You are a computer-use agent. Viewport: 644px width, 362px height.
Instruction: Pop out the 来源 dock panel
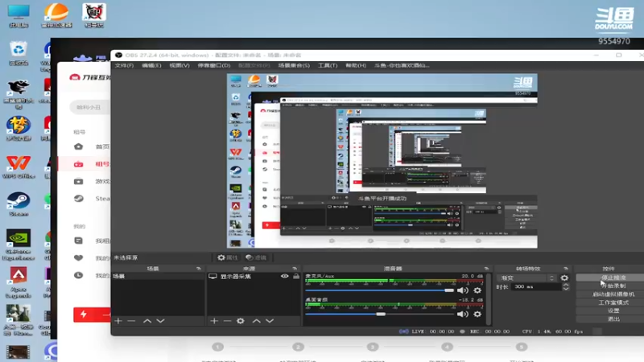tap(295, 269)
